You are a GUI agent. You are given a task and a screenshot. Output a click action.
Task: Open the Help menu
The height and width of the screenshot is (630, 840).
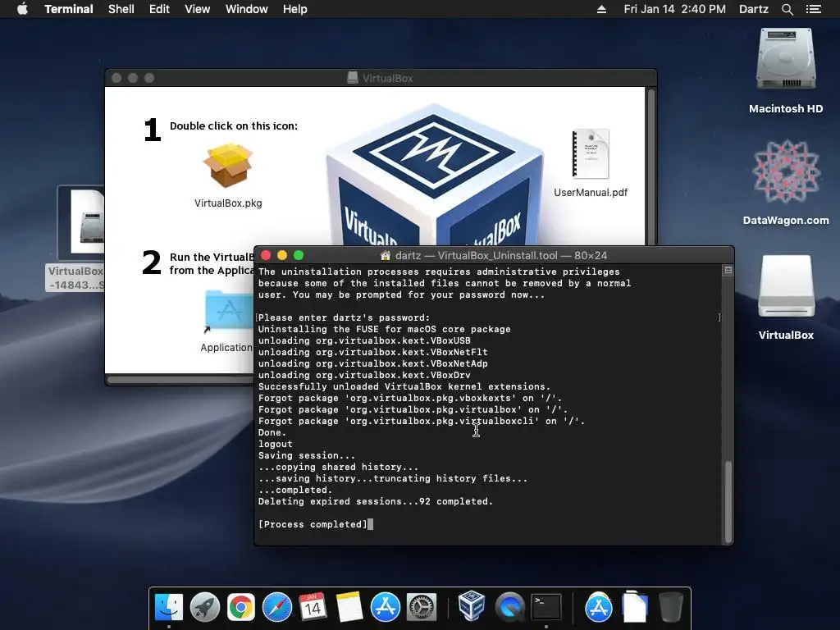coord(294,9)
